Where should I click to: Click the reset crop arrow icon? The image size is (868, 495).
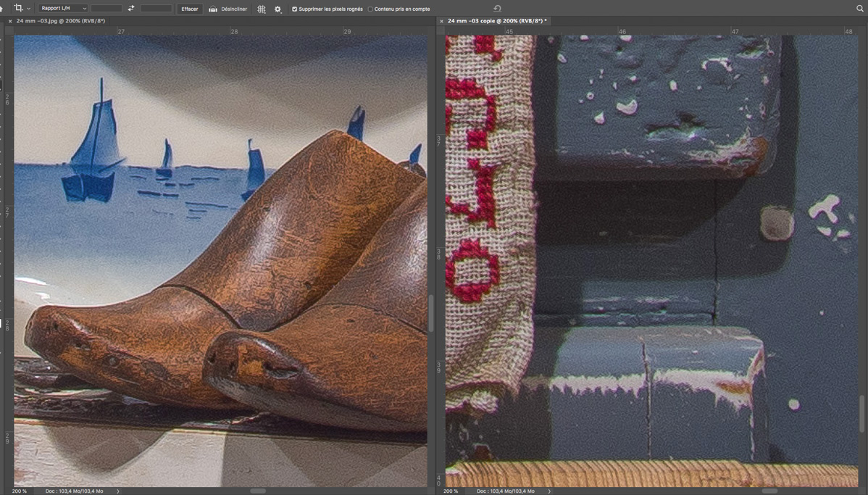497,9
